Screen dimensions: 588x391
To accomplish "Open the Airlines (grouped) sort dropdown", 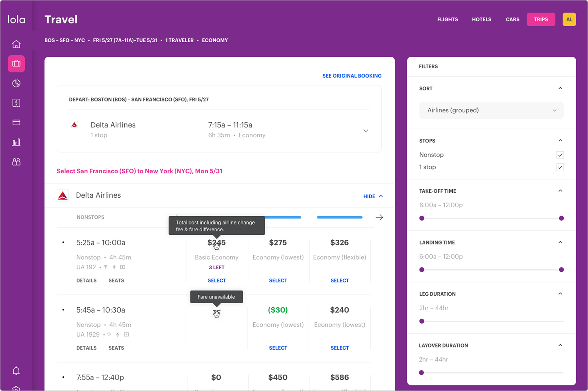I will 491,110.
